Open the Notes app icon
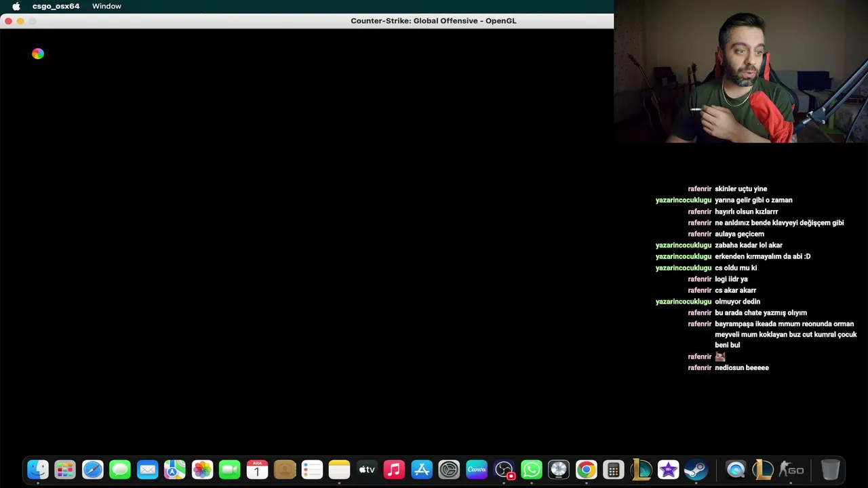 pyautogui.click(x=339, y=470)
